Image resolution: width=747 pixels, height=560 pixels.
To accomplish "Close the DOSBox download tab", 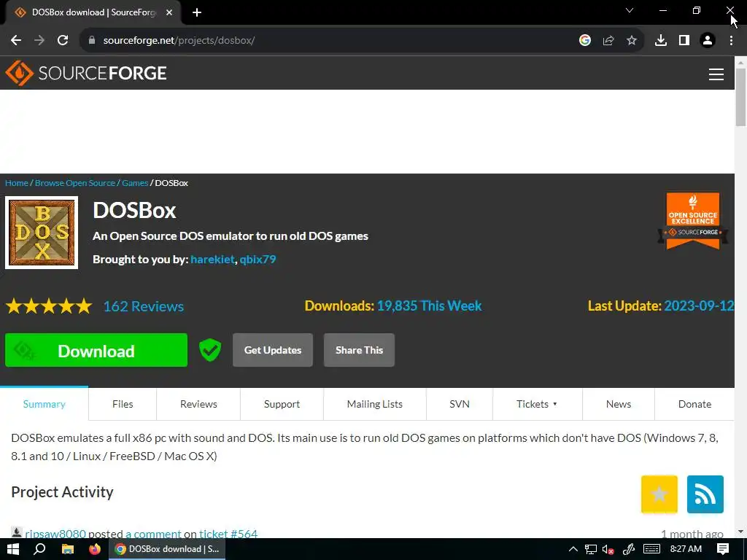I will 169,12.
